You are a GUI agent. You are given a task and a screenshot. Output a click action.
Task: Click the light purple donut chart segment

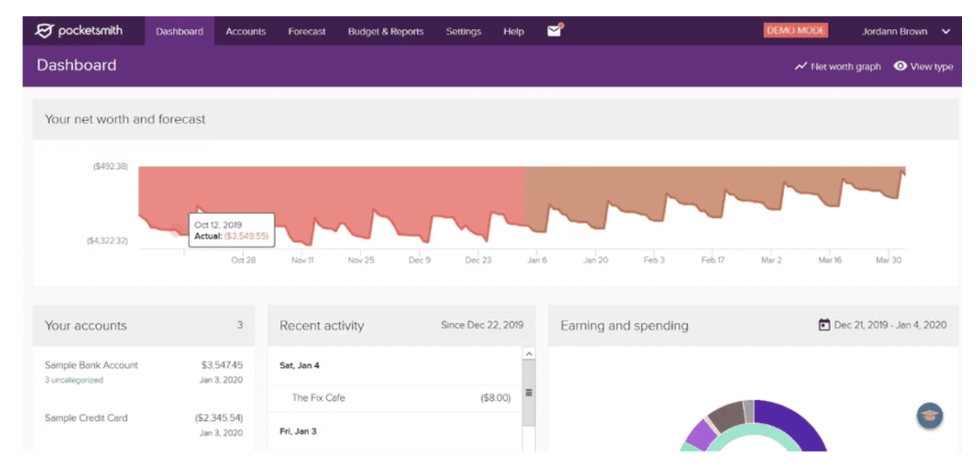coord(701,433)
